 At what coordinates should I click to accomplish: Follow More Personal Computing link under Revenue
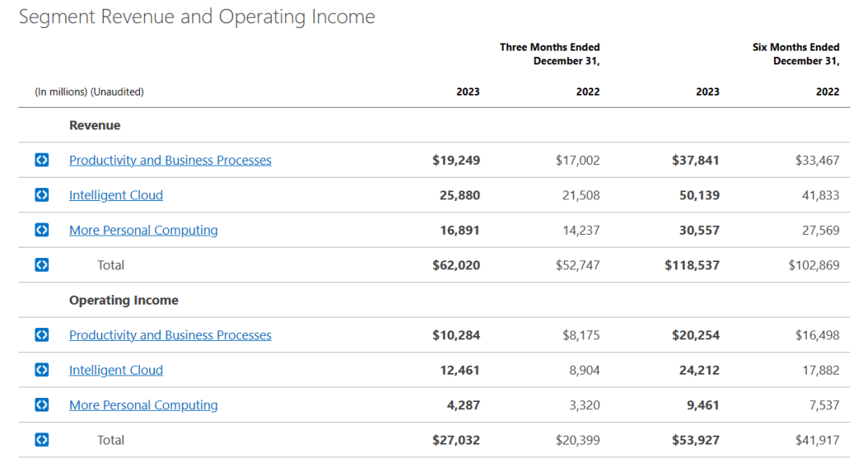[x=143, y=230]
